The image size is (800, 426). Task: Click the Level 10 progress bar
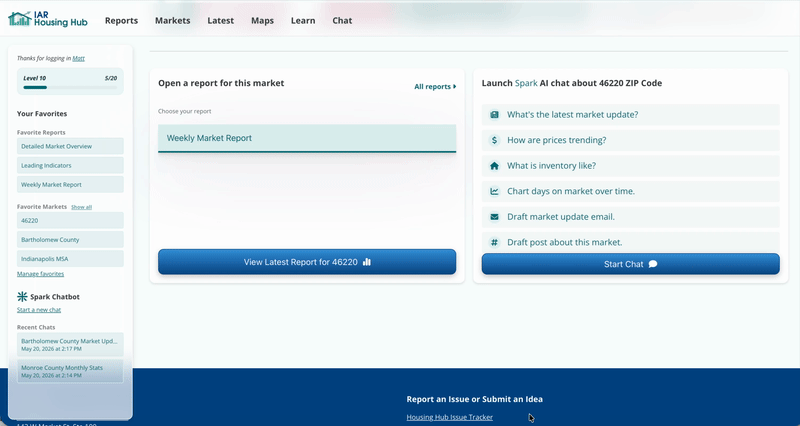[70, 87]
